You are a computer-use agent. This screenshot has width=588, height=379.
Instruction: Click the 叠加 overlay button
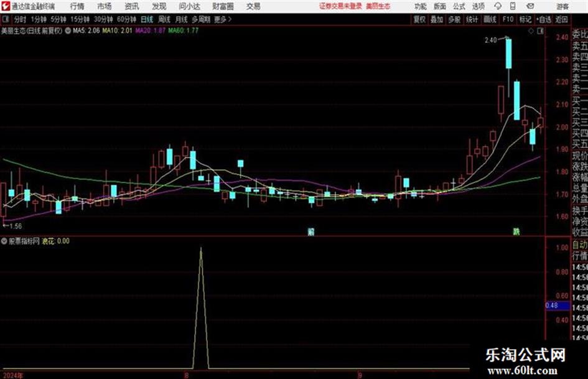click(437, 19)
